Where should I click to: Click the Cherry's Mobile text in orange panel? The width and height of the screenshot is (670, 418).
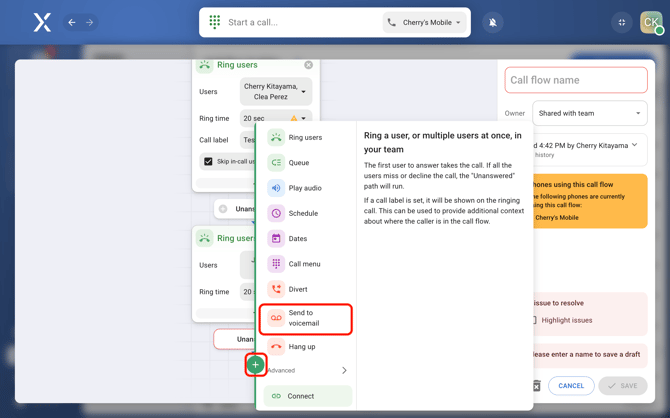[557, 218]
